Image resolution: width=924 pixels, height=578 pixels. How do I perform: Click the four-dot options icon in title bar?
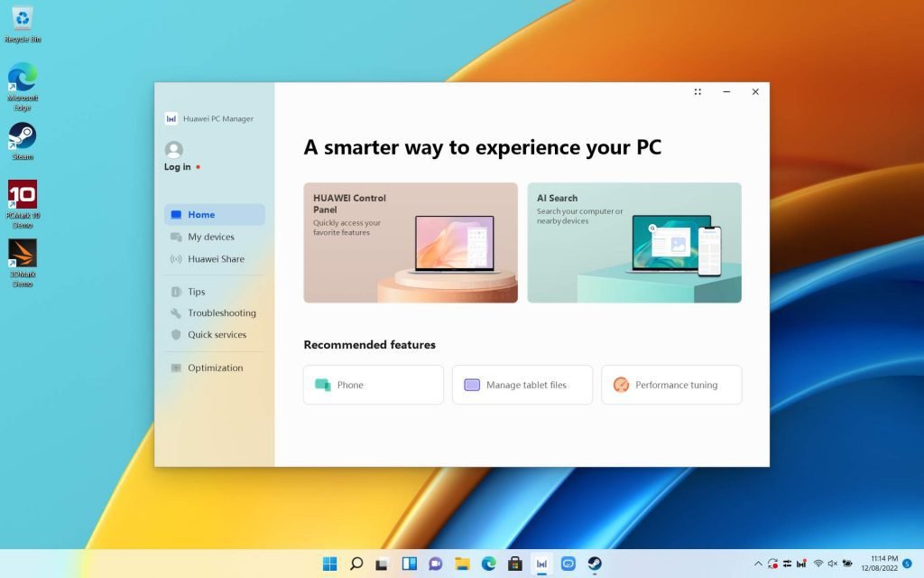click(698, 91)
